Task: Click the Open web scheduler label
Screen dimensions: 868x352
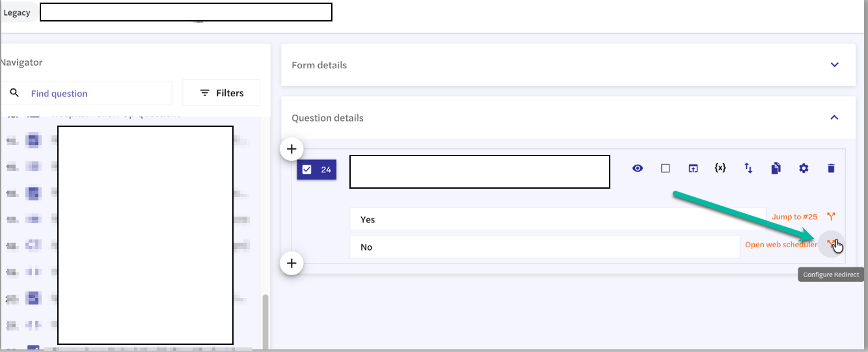Action: 781,245
